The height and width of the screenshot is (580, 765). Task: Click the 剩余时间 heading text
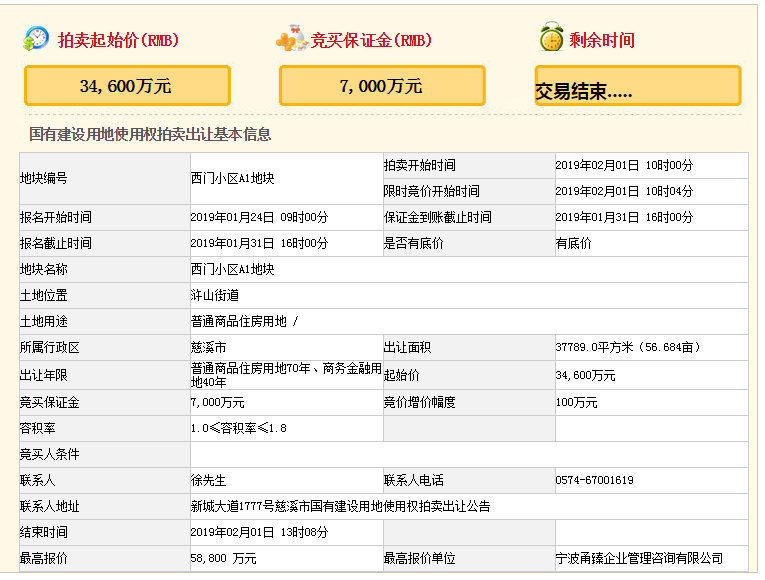tap(602, 41)
